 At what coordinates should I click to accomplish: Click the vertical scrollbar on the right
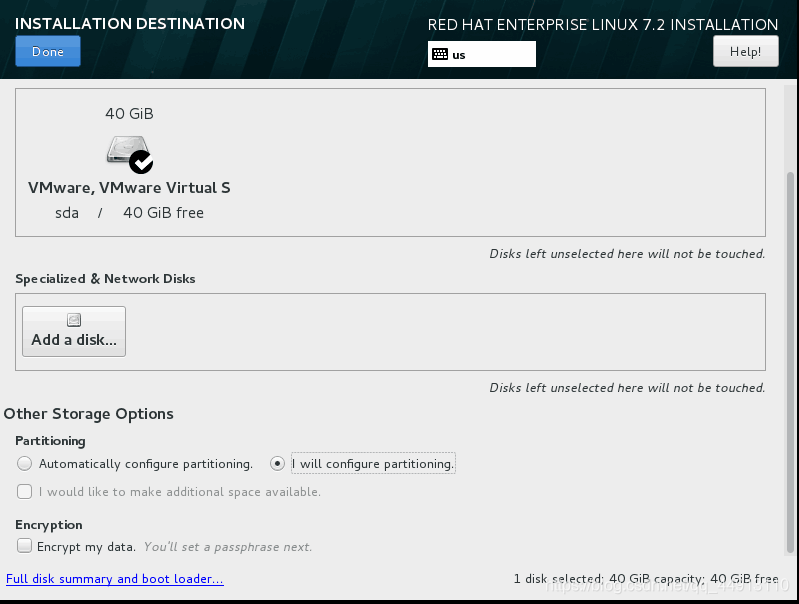(x=790, y=362)
